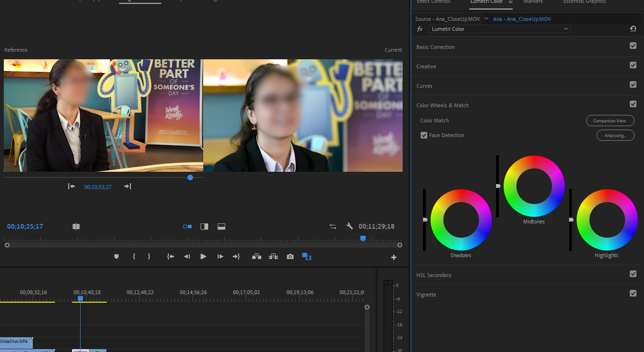Click the current timecode 00;10;25;17

[x=25, y=226]
